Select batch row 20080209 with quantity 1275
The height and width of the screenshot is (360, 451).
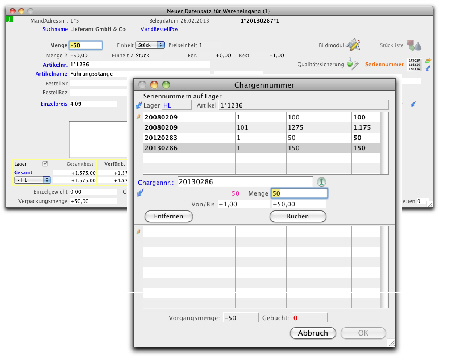(261, 127)
